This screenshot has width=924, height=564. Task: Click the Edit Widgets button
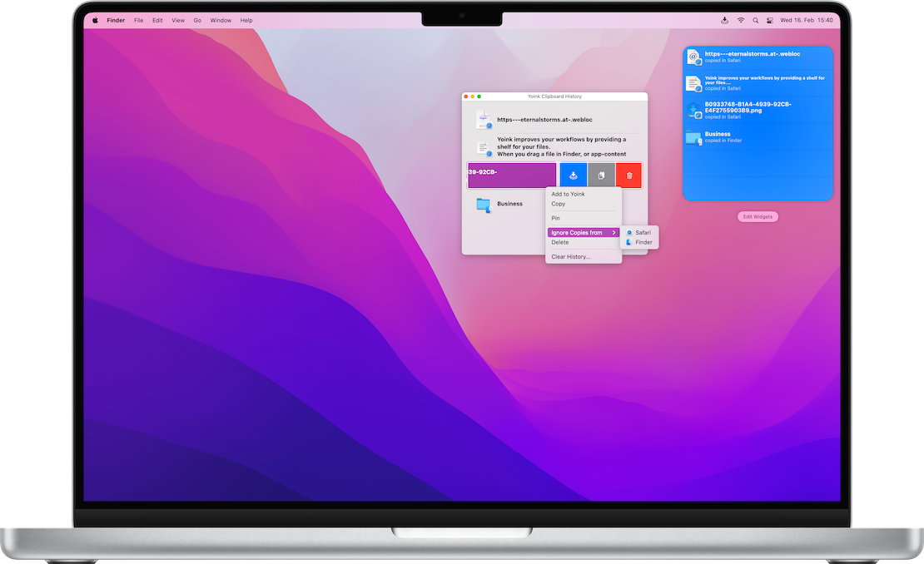coord(758,216)
